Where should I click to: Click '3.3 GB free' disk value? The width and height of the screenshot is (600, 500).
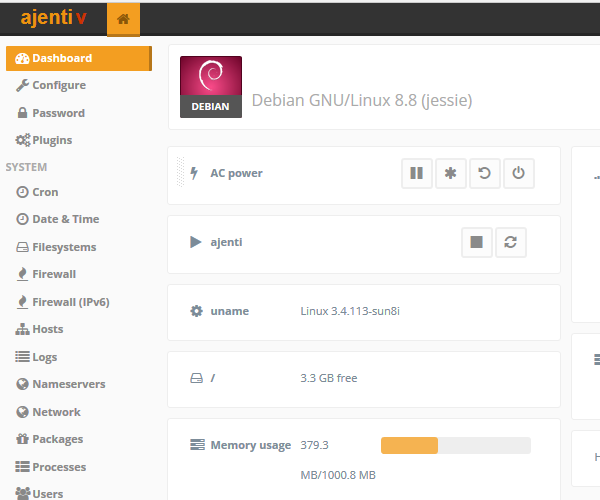tap(329, 378)
